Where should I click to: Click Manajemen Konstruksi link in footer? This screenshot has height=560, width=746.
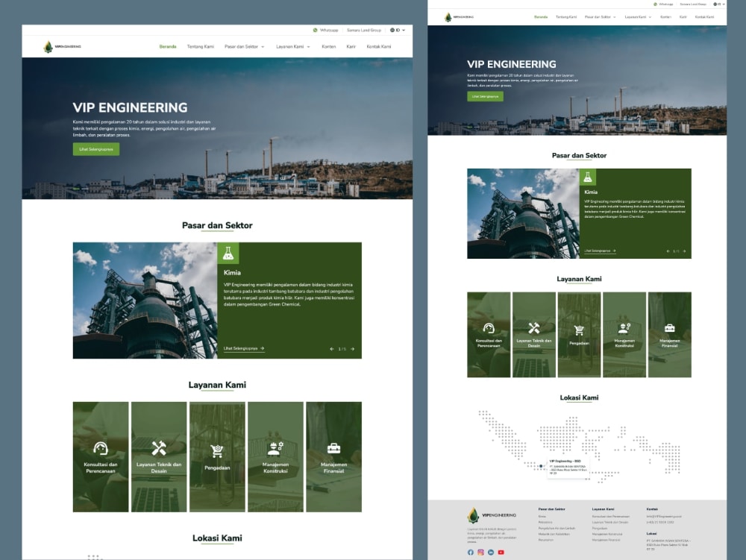(607, 535)
